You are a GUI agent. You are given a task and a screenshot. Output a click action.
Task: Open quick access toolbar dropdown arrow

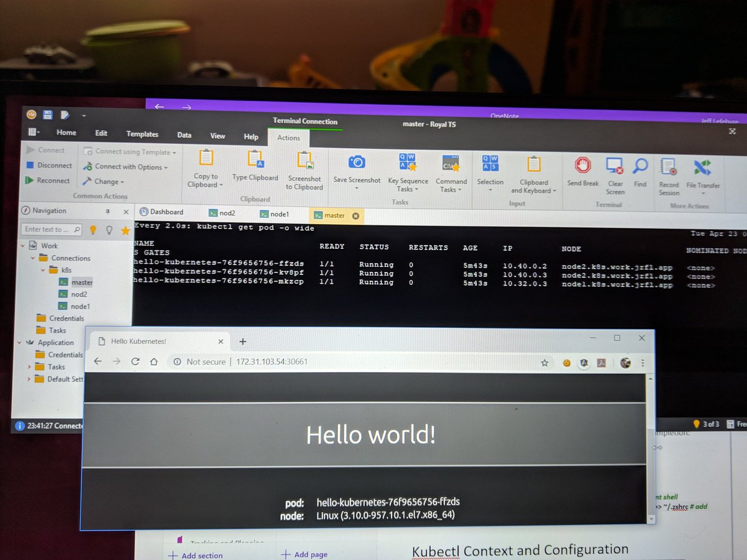point(83,116)
